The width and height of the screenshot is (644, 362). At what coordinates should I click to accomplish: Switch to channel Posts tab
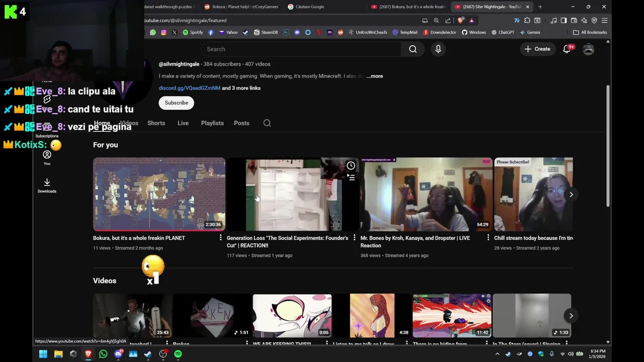pos(242,123)
